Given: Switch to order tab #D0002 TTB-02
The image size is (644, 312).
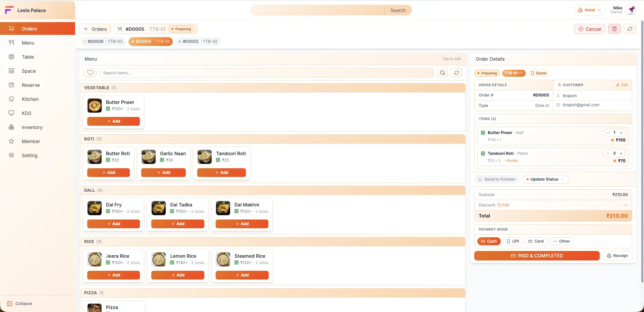Looking at the screenshot, I should point(198,41).
